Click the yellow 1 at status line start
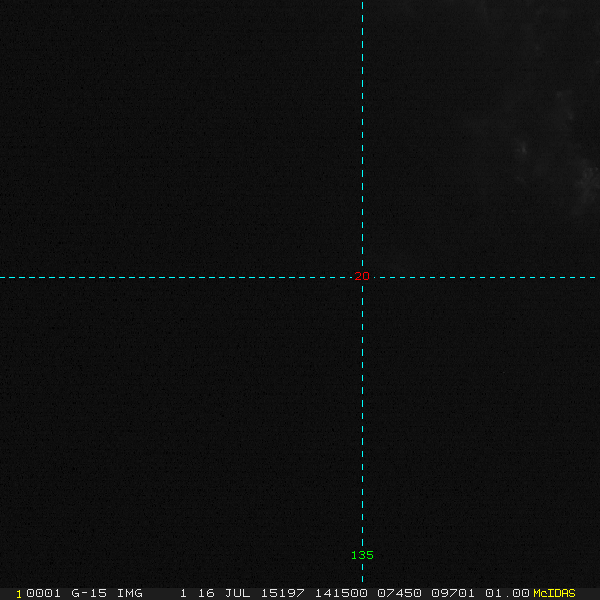 (x=19, y=593)
